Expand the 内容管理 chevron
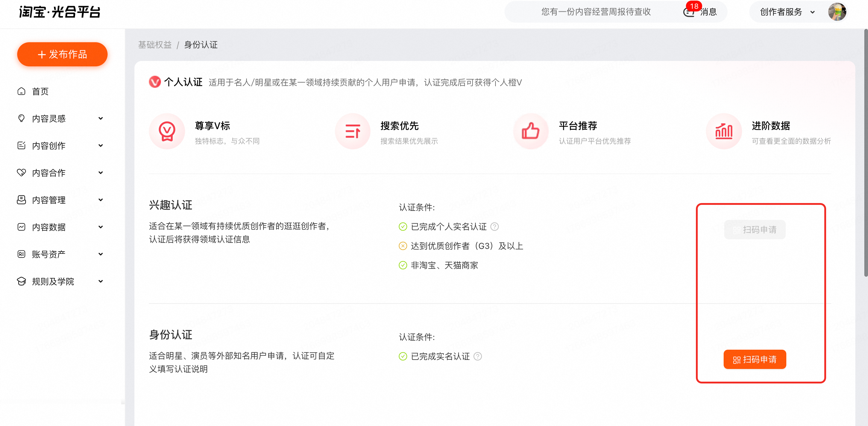Viewport: 868px width, 426px height. (100, 200)
